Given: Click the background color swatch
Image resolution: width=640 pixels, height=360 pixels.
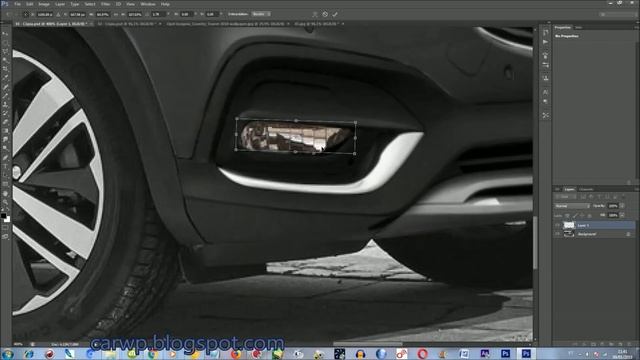Looking at the screenshot, I should tap(8, 220).
